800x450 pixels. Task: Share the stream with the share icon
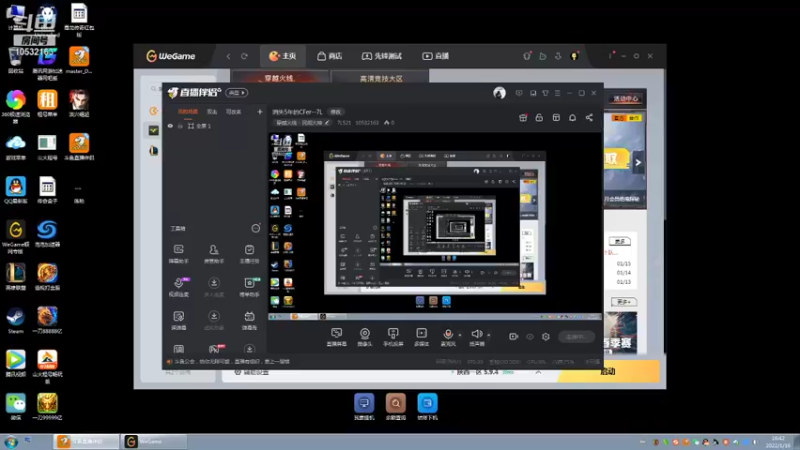point(589,118)
